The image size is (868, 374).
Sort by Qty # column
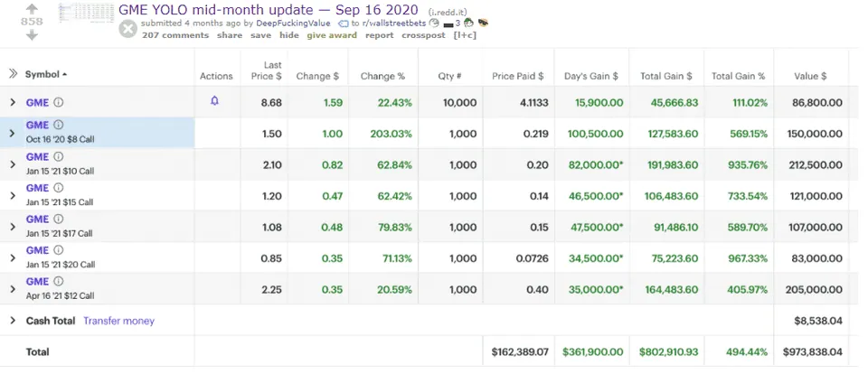tap(450, 77)
